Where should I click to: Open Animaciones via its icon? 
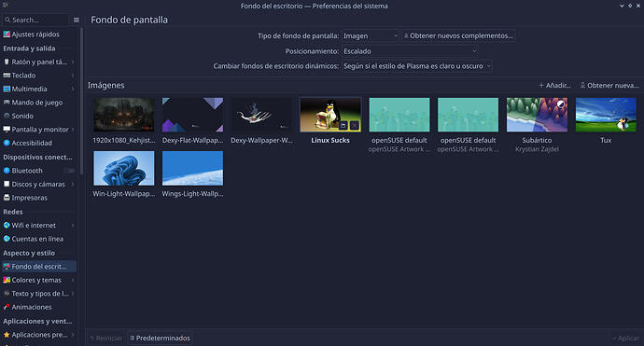pos(7,307)
